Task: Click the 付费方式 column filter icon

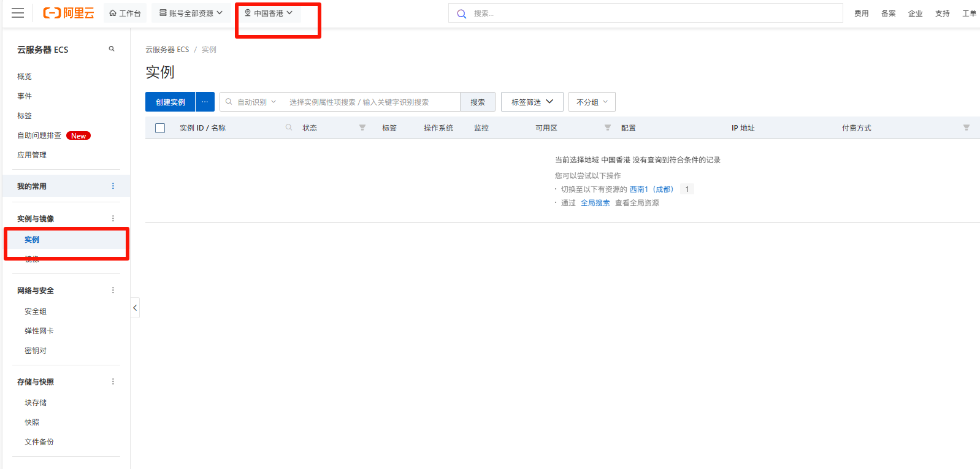Action: [x=967, y=128]
